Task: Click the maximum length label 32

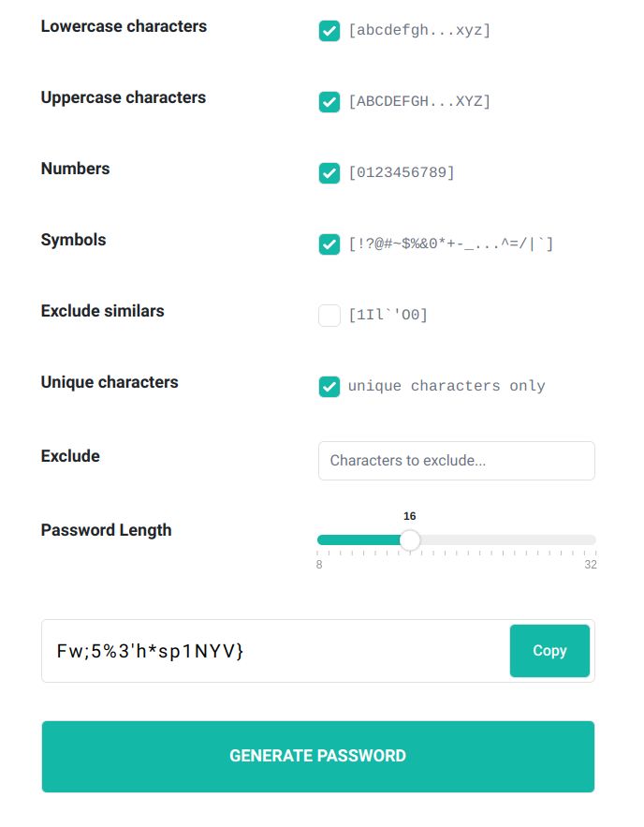Action: tap(591, 565)
